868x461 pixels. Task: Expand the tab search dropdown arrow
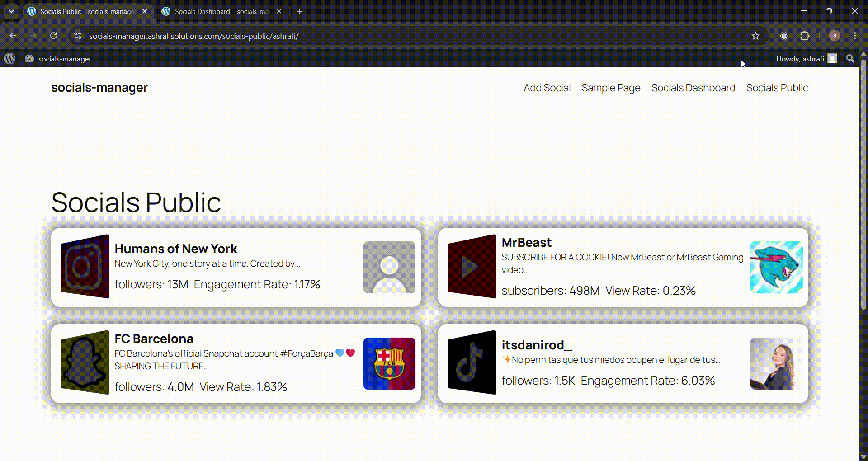tap(11, 11)
